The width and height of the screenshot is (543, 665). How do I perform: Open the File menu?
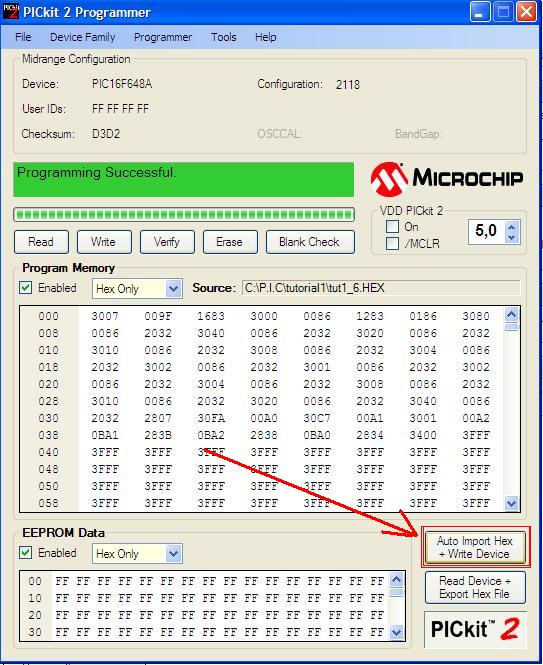tap(23, 37)
